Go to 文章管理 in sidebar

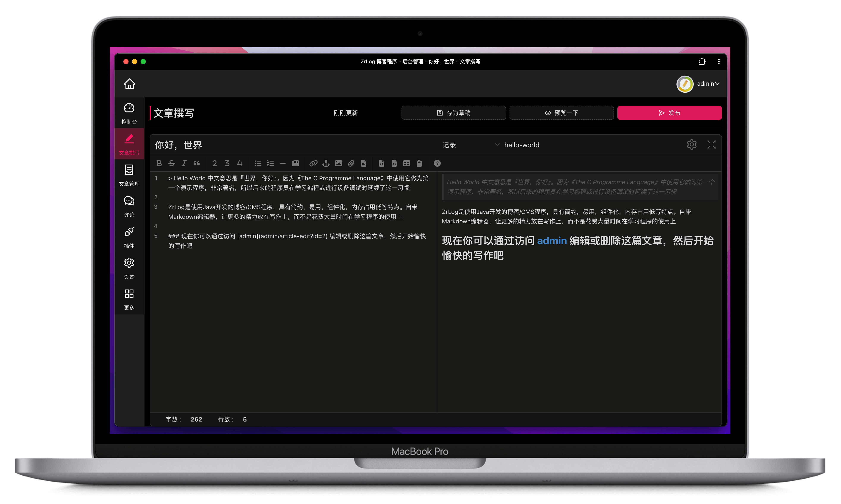[129, 175]
